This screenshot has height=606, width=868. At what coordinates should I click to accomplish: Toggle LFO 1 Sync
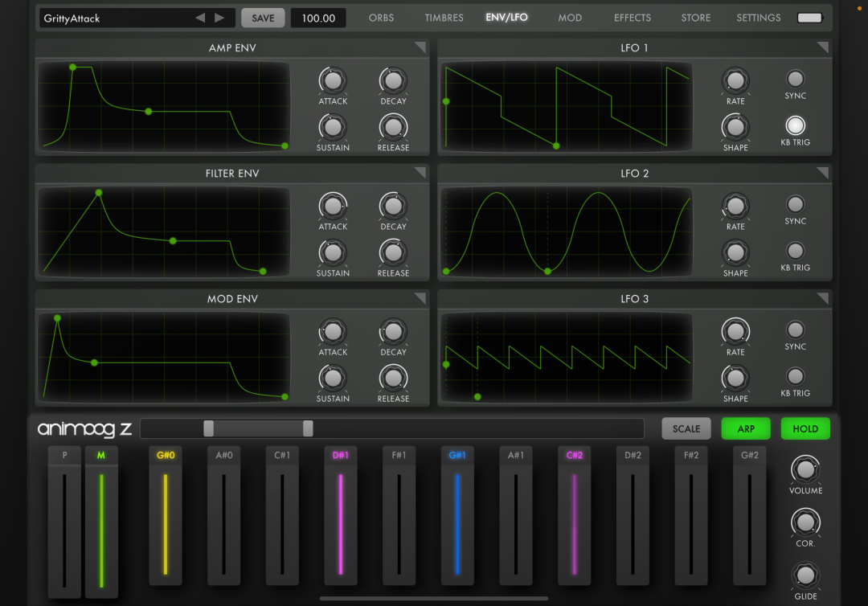[796, 79]
